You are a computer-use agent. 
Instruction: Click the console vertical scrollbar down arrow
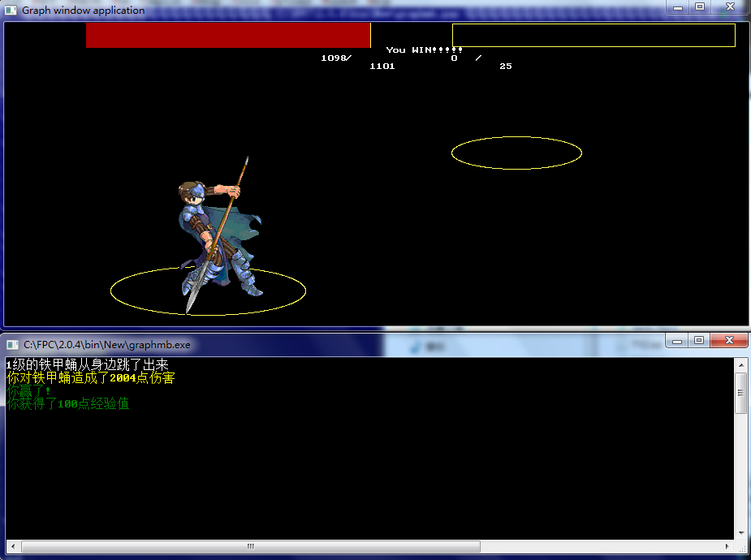click(x=741, y=533)
